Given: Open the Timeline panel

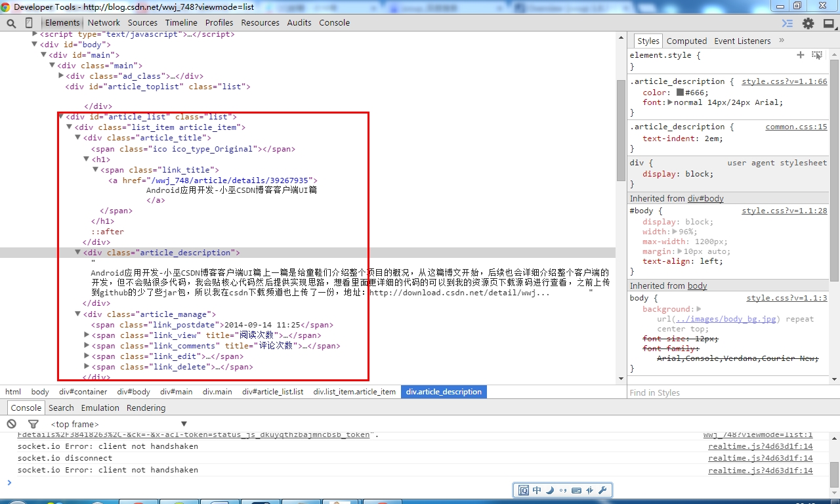Looking at the screenshot, I should pos(181,22).
